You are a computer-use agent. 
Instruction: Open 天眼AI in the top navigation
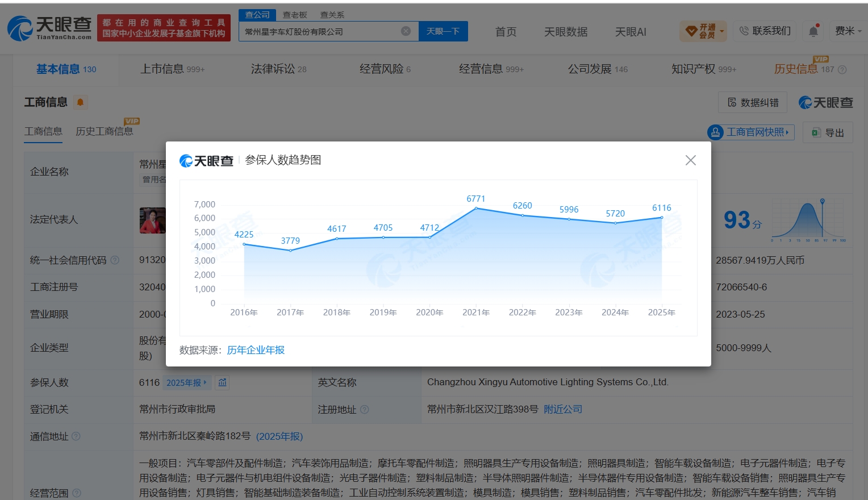coord(631,32)
